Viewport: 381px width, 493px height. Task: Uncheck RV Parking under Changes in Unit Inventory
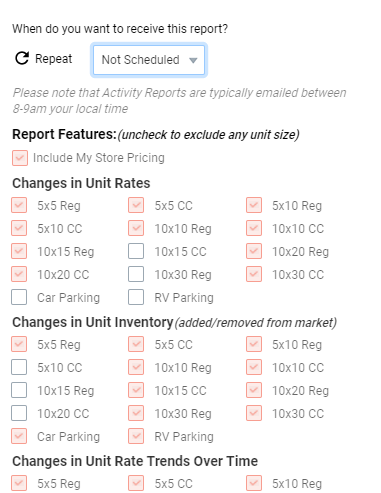tap(136, 436)
